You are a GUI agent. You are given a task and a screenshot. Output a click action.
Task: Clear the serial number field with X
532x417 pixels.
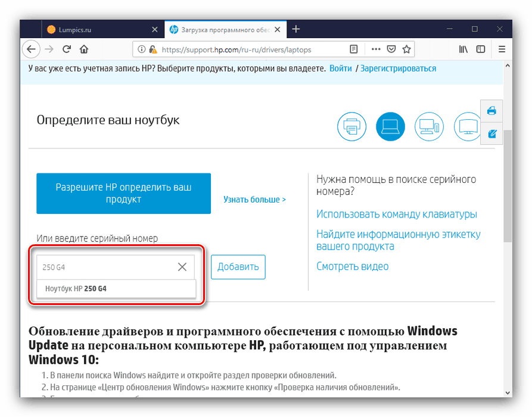click(182, 267)
